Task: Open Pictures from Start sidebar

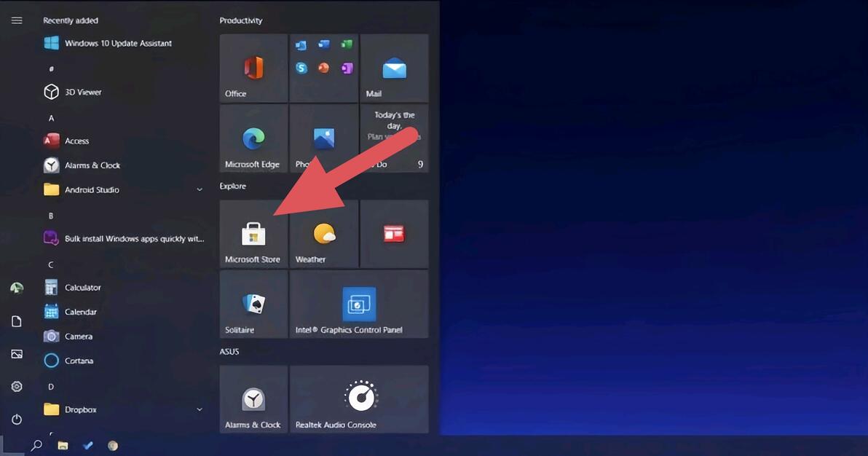Action: [x=17, y=353]
